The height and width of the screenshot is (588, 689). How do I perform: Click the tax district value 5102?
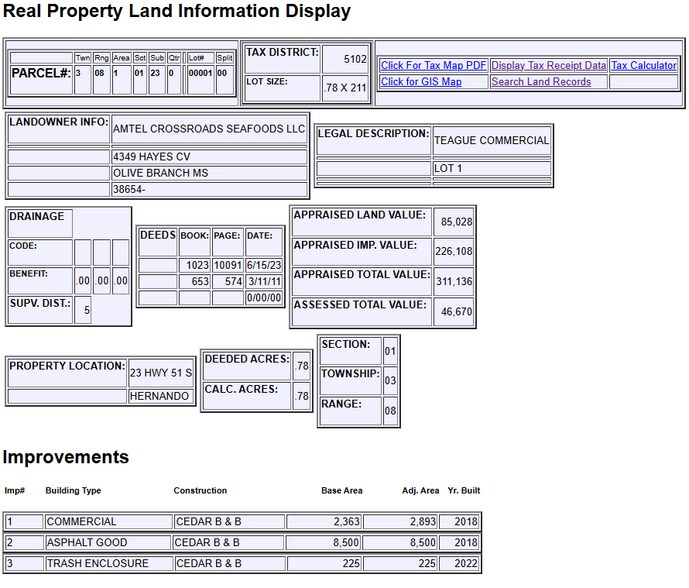(355, 58)
